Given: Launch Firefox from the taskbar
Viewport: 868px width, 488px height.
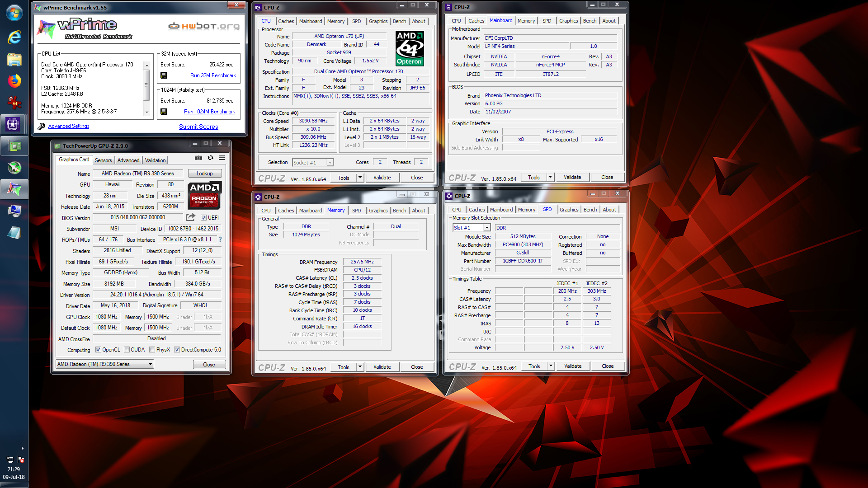Looking at the screenshot, I should coord(14,81).
